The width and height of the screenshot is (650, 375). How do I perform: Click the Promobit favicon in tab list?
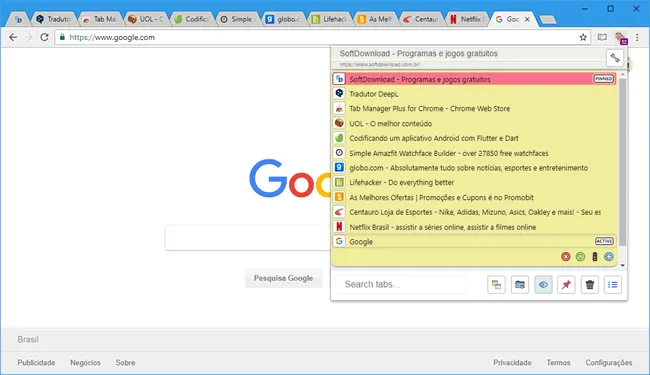point(339,197)
